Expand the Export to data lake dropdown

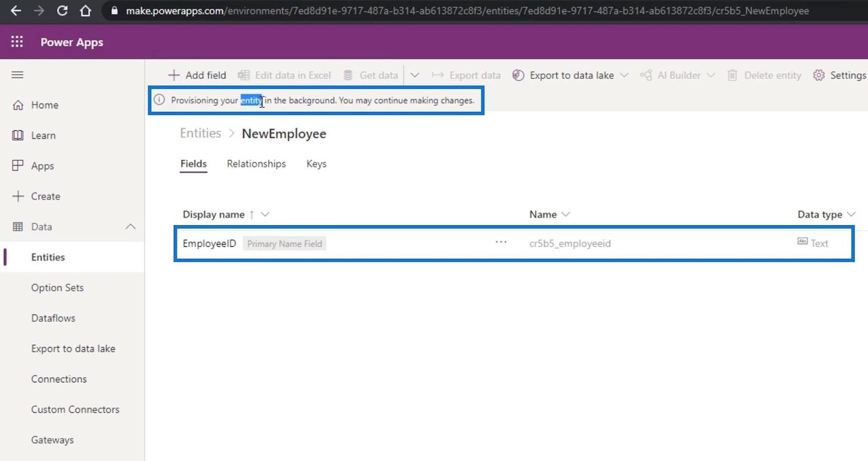[624, 75]
